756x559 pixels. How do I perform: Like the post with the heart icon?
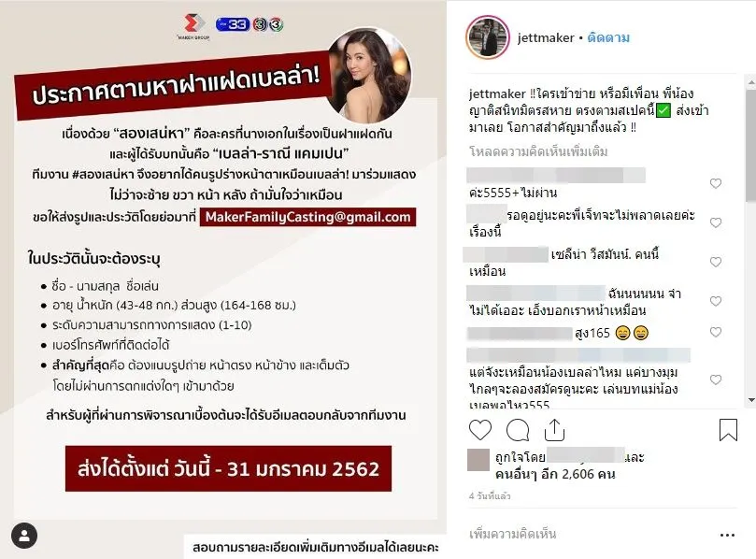480,430
